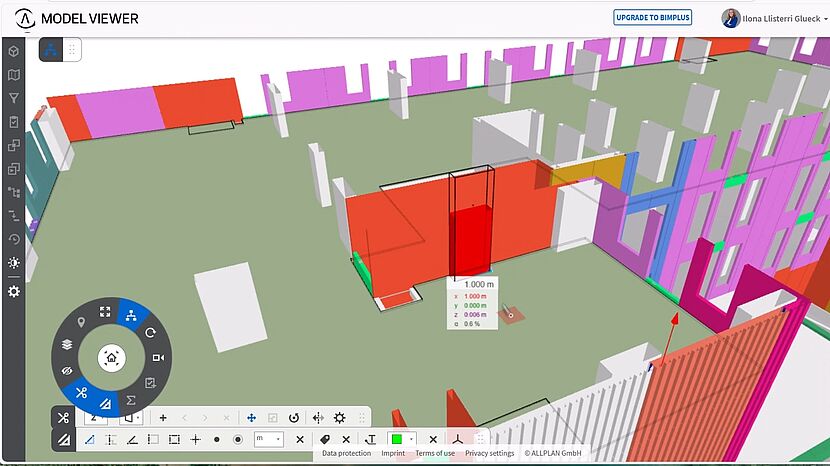830x466 pixels.
Task: Click the green measurement color swatch
Action: point(397,439)
